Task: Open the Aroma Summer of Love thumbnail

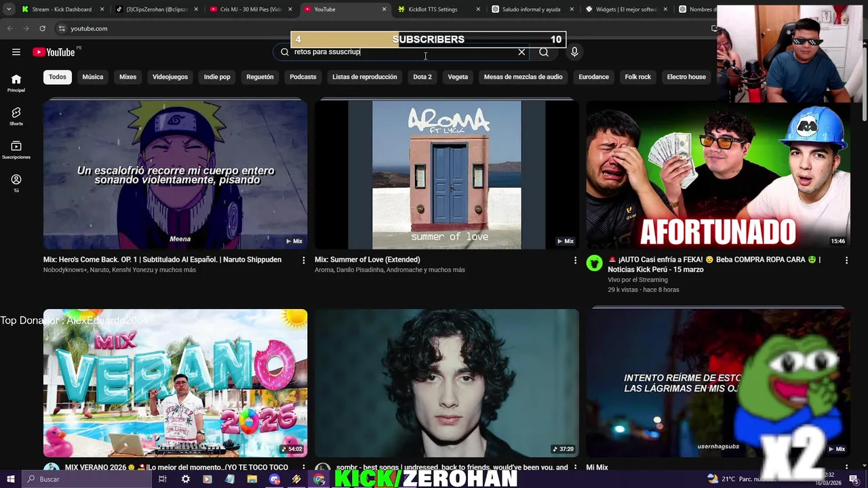Action: click(447, 175)
